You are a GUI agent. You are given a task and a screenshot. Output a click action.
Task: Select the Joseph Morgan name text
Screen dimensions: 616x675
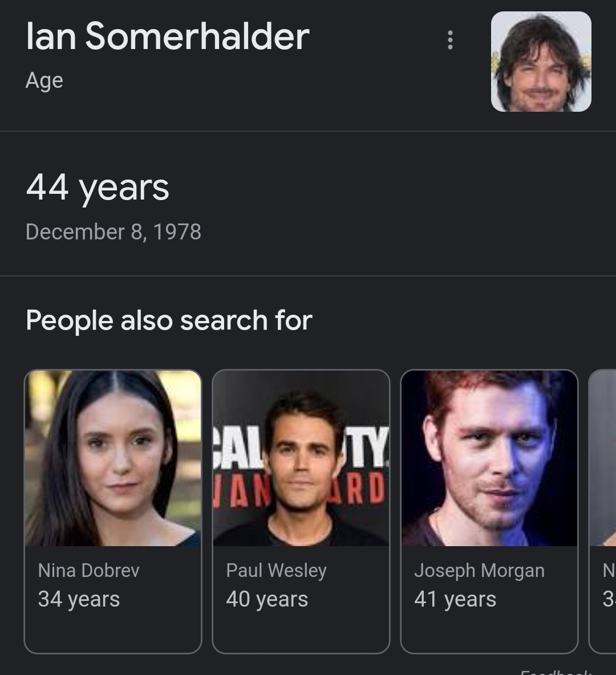coord(480,570)
